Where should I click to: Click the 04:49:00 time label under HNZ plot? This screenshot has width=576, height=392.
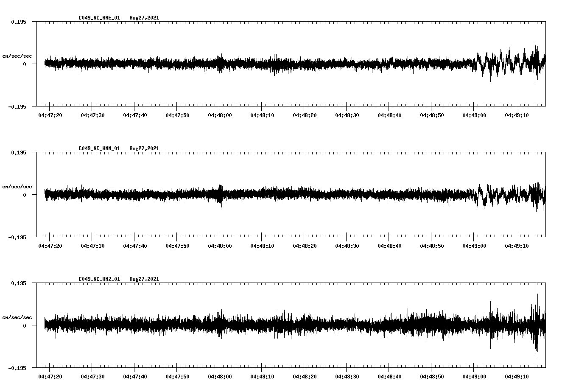tap(474, 376)
